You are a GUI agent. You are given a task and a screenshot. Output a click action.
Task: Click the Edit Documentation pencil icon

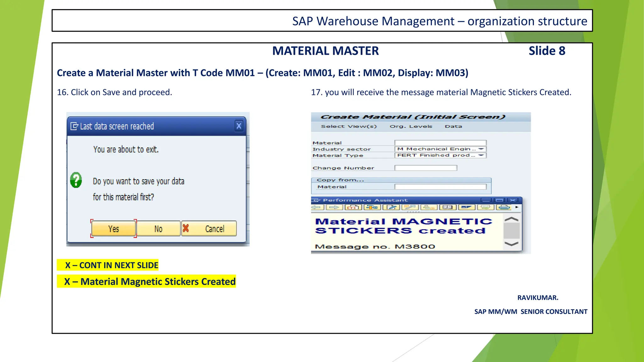391,207
